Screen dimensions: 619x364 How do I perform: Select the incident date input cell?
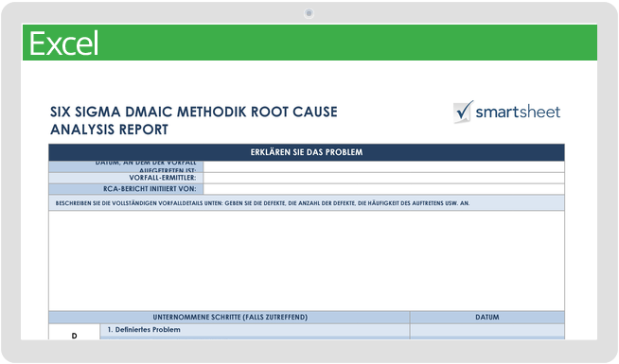[x=383, y=166]
